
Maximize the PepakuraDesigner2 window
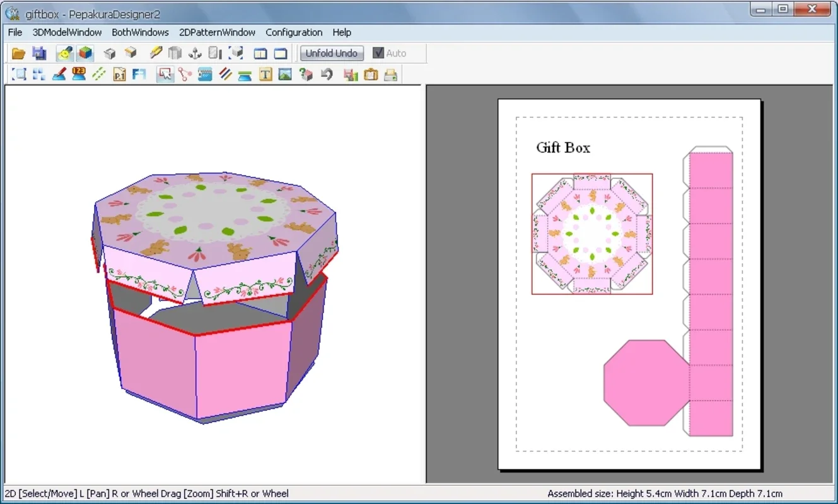[x=783, y=8]
